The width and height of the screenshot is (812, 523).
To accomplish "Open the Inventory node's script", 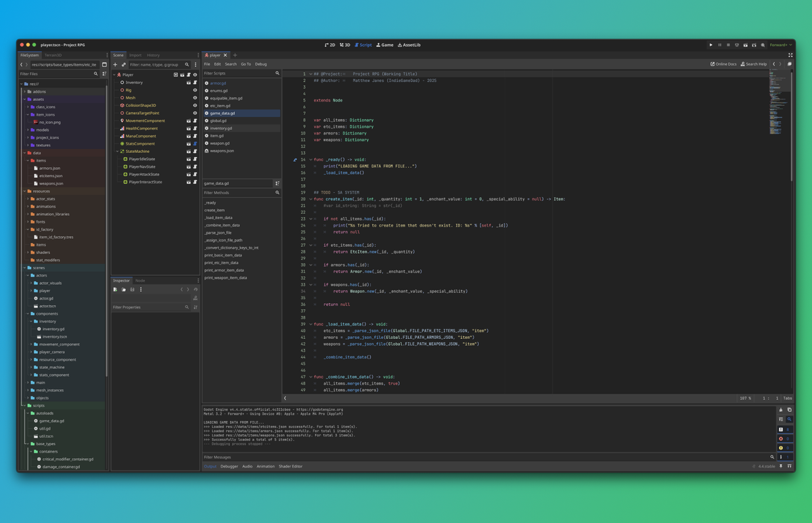I will pyautogui.click(x=195, y=83).
